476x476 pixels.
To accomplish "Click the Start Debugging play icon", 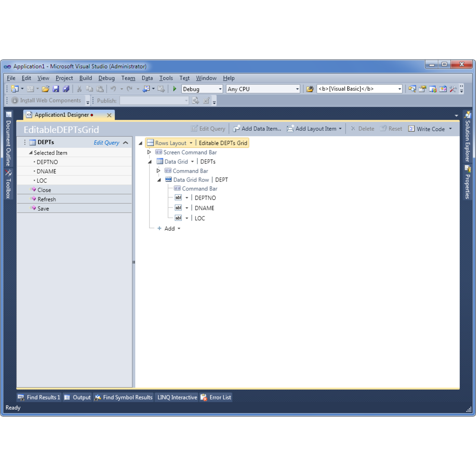I will click(x=174, y=89).
